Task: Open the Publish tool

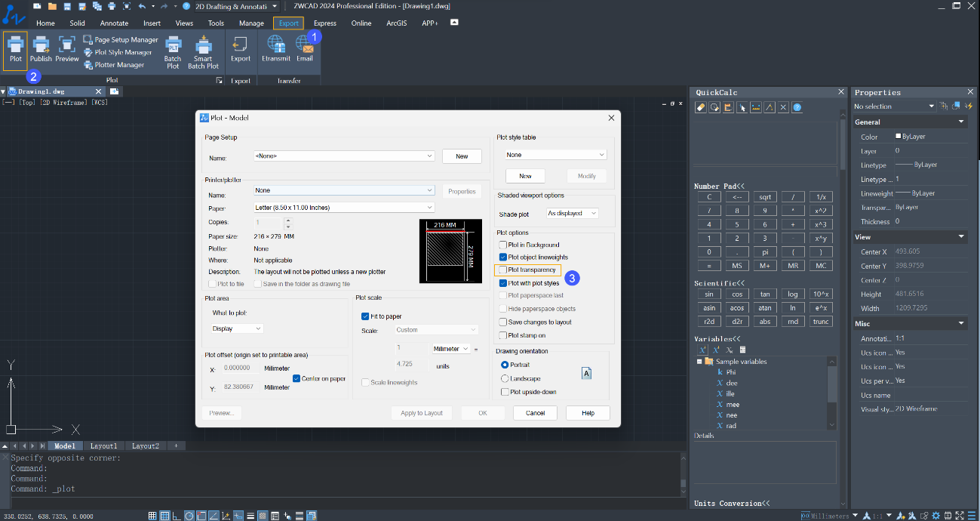Action: click(41, 50)
